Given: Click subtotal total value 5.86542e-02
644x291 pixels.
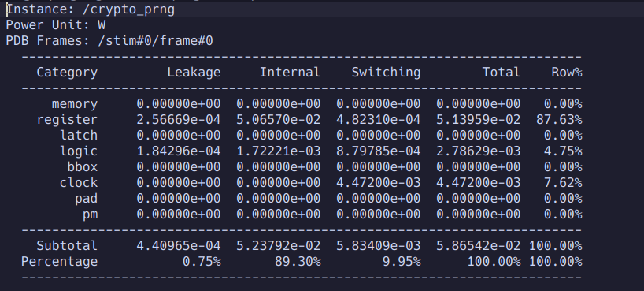Looking at the screenshot, I should [478, 246].
